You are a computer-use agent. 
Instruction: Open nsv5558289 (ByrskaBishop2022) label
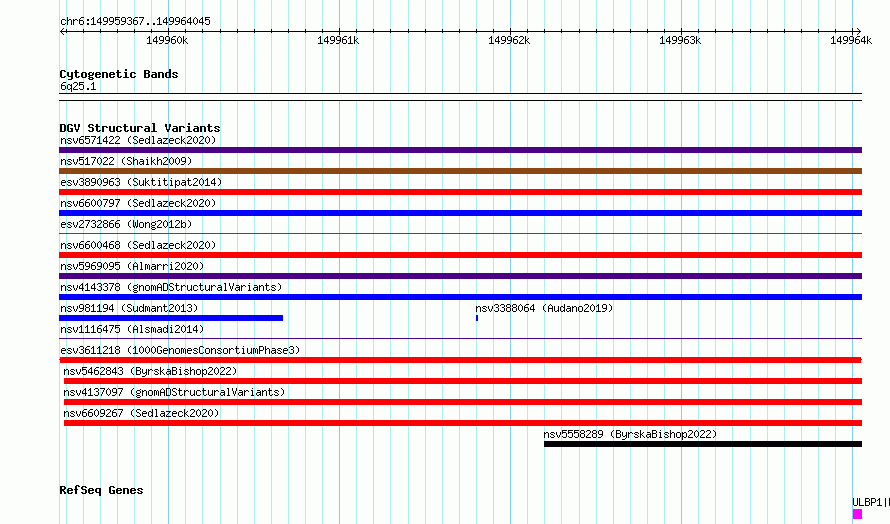point(630,434)
